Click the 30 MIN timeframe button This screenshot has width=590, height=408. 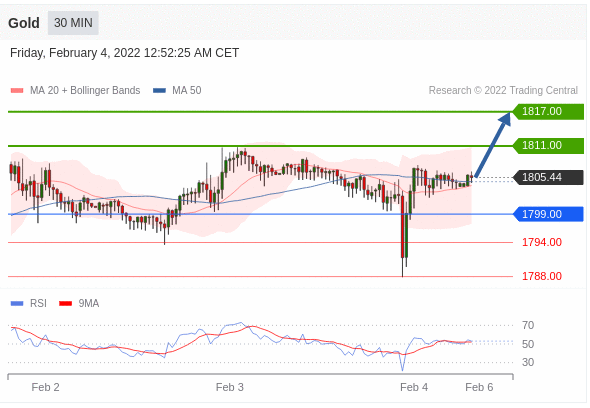click(x=73, y=23)
